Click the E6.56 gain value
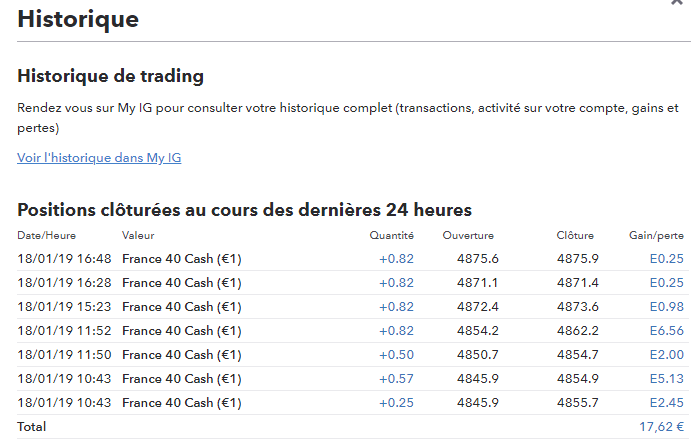The height and width of the screenshot is (448, 691). pyautogui.click(x=666, y=331)
